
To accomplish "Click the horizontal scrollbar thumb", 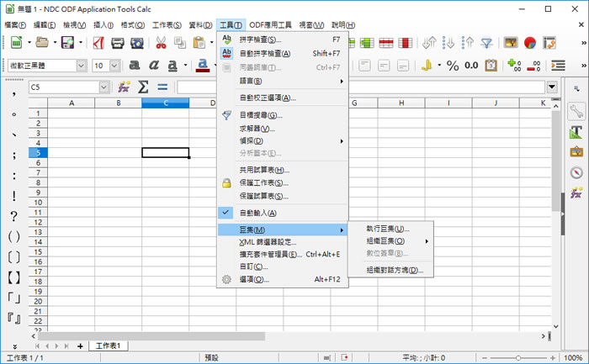I will pyautogui.click(x=151, y=336).
